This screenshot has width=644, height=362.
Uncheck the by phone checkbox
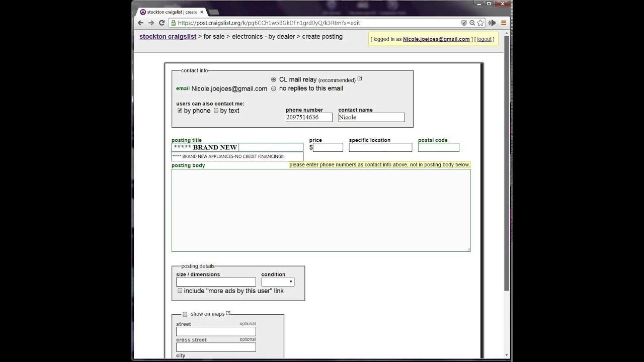click(180, 110)
